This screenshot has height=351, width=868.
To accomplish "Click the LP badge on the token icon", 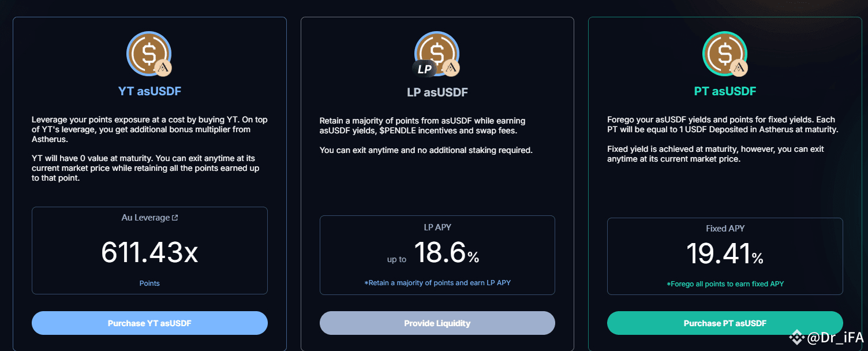I will (x=424, y=69).
